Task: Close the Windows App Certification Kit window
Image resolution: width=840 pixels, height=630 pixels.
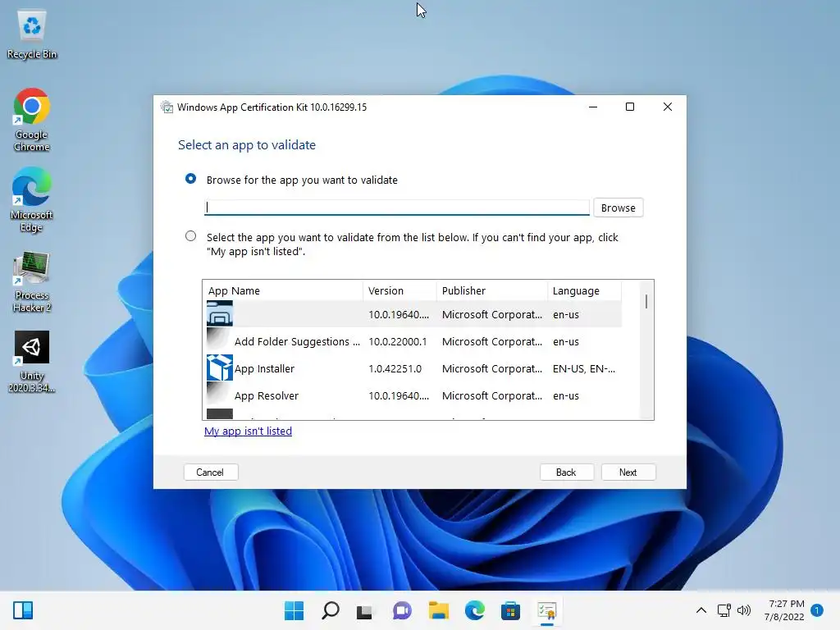Action: (x=668, y=107)
